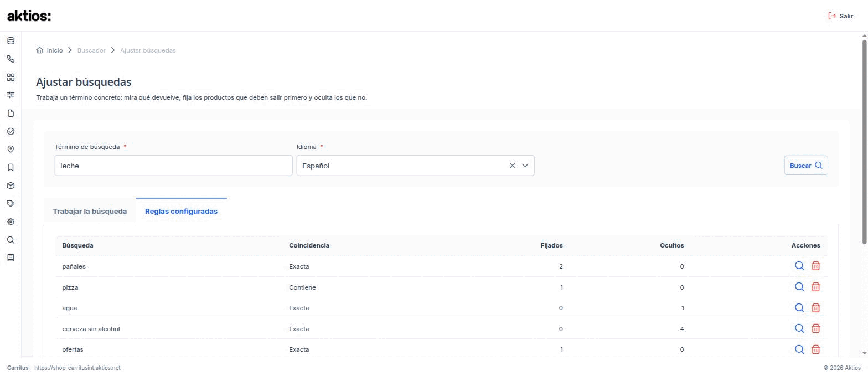
Task: Open the document page sidebar icon
Action: [x=11, y=114]
